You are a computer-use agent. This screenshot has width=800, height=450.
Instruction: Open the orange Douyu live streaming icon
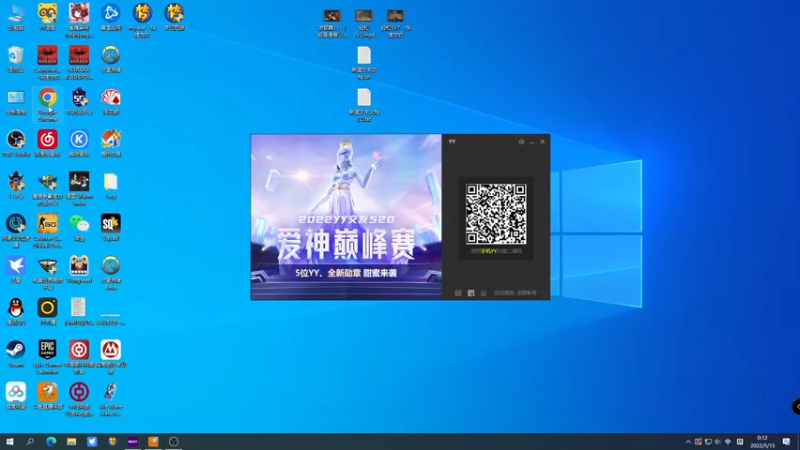(47, 396)
